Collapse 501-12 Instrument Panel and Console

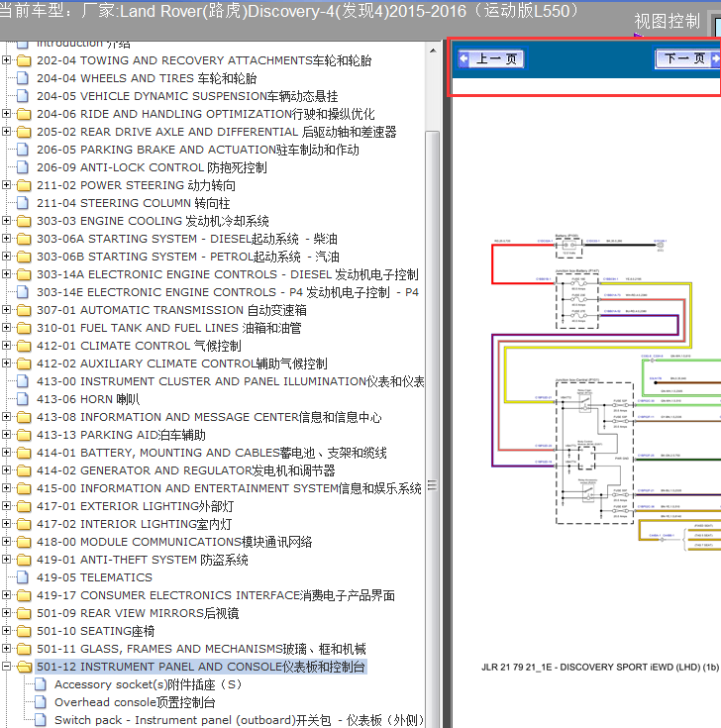[x=7, y=667]
